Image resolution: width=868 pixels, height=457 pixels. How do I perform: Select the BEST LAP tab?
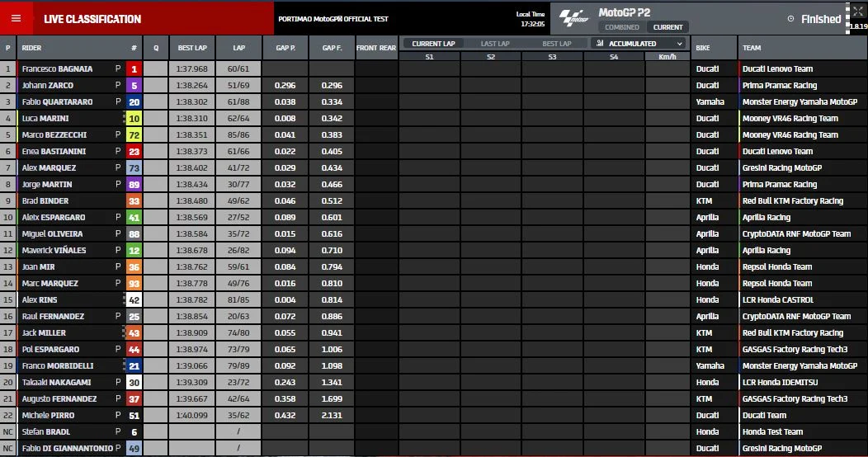556,43
